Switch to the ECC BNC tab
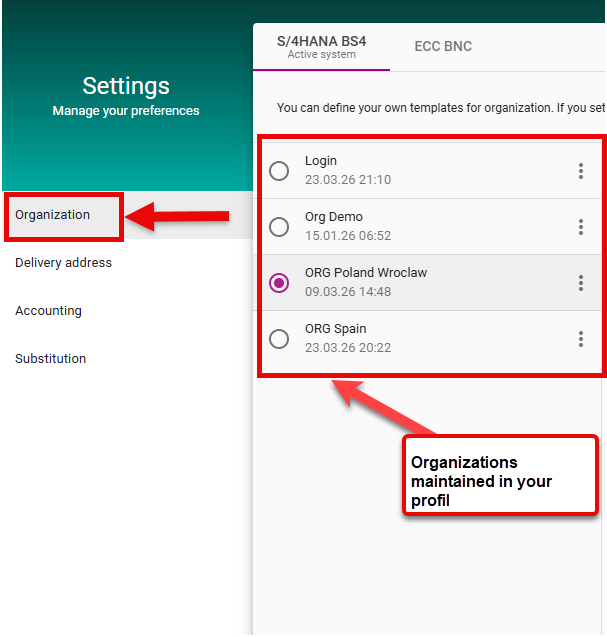This screenshot has width=607, height=637. [x=443, y=47]
